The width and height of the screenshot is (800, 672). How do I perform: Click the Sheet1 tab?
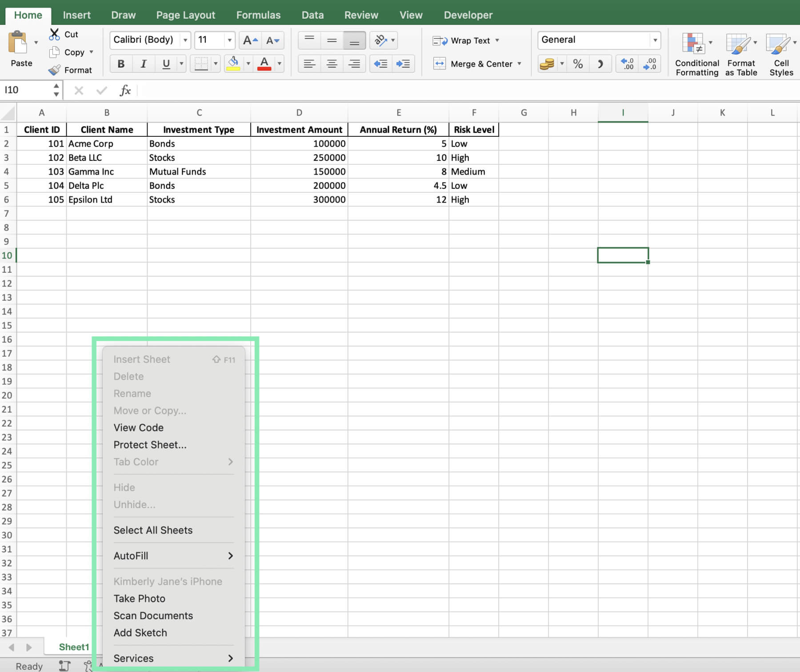[x=74, y=647]
